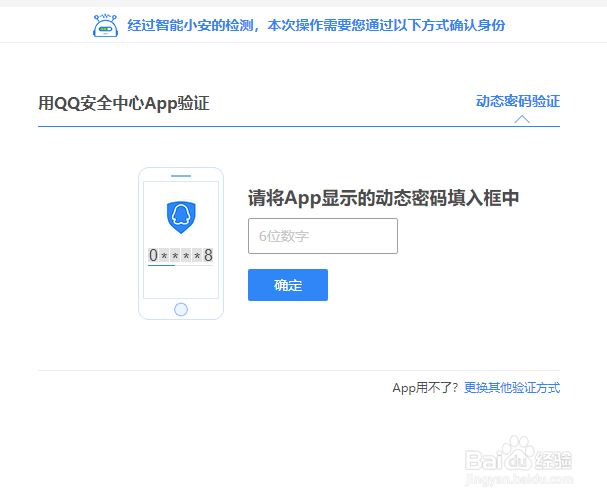This screenshot has height=501, width=607.
Task: Click the masked code 0****8 on phone
Action: [180, 255]
